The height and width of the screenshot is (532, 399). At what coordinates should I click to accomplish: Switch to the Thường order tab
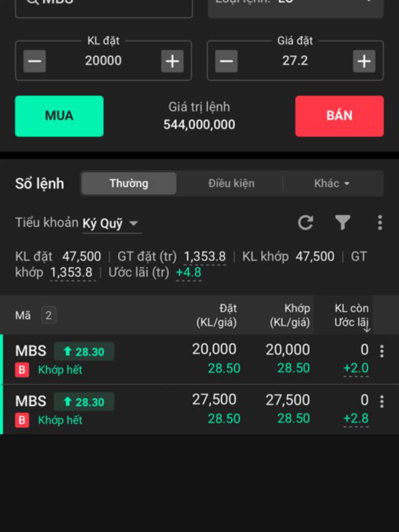pos(129,184)
